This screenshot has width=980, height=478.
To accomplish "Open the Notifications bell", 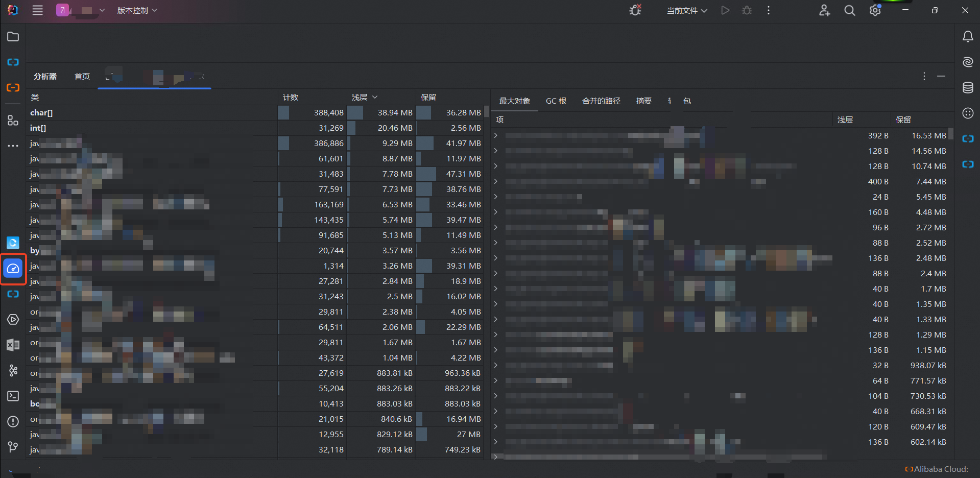I will [968, 37].
